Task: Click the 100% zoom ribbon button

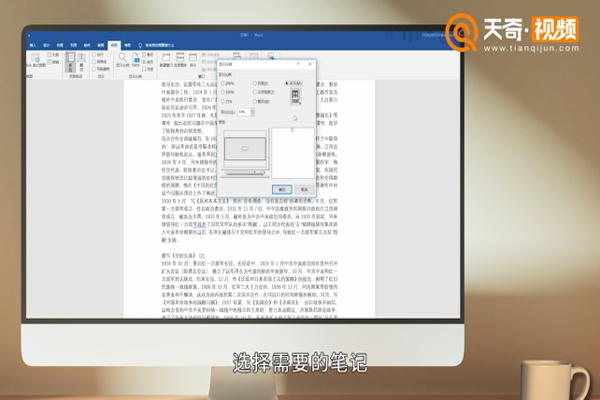Action: point(135,60)
